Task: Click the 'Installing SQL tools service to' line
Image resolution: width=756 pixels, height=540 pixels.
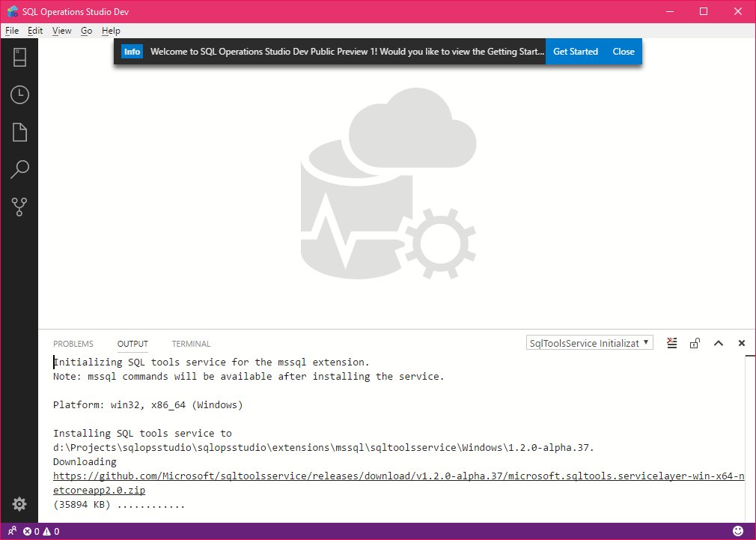Action: tap(142, 434)
